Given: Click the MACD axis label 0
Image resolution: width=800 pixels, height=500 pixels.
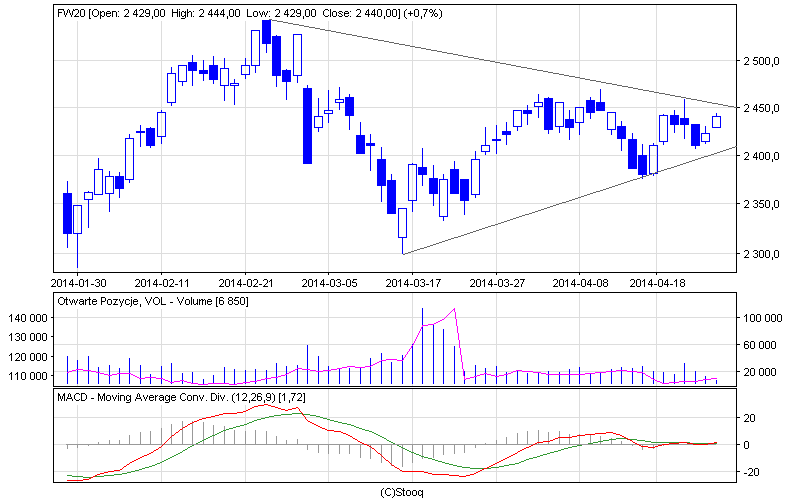Looking at the screenshot, I should [746, 445].
